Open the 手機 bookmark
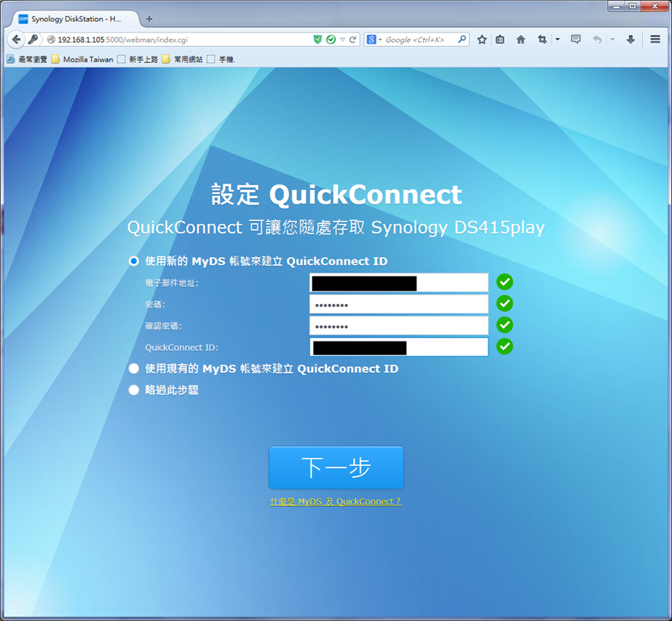672x621 pixels. coord(221,59)
